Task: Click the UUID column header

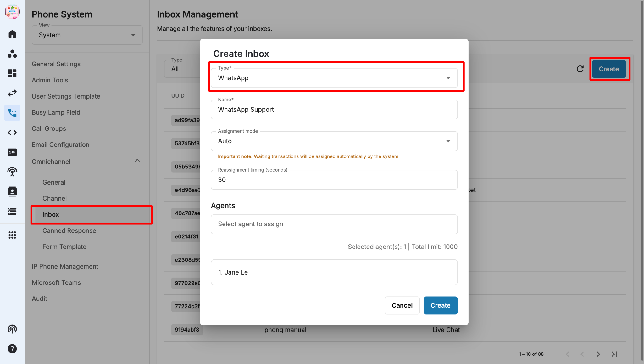Action: 178,96
